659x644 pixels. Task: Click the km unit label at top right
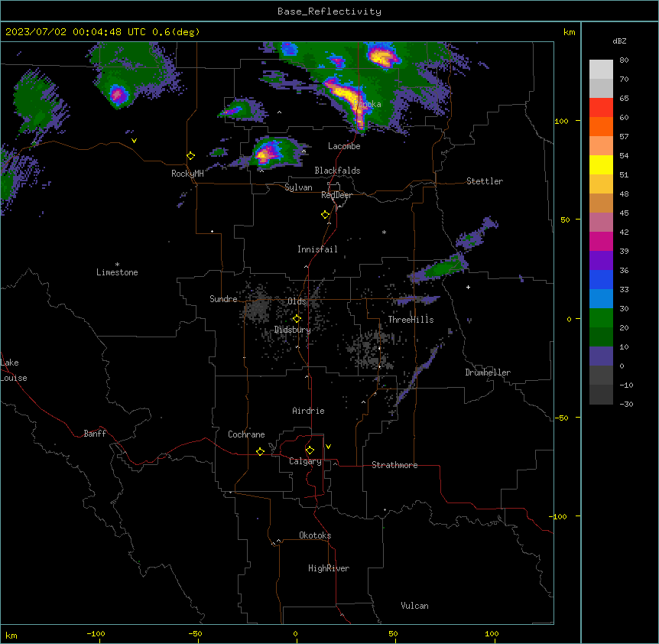tap(569, 32)
